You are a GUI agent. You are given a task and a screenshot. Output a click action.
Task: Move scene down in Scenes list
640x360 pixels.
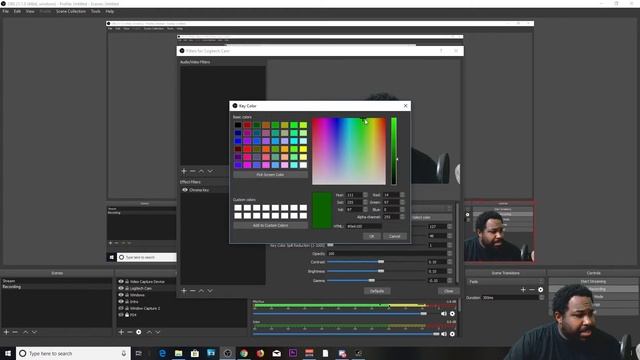34,332
